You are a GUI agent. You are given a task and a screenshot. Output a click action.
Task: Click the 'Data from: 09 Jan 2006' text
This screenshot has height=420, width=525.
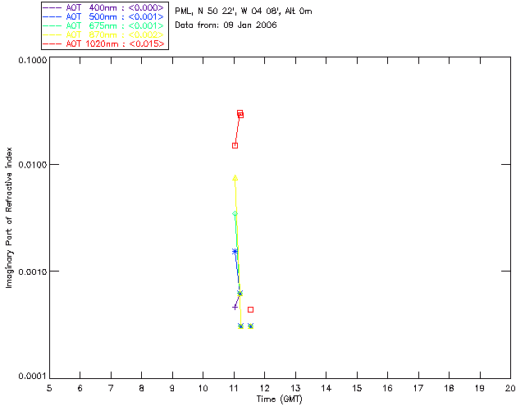[226, 25]
